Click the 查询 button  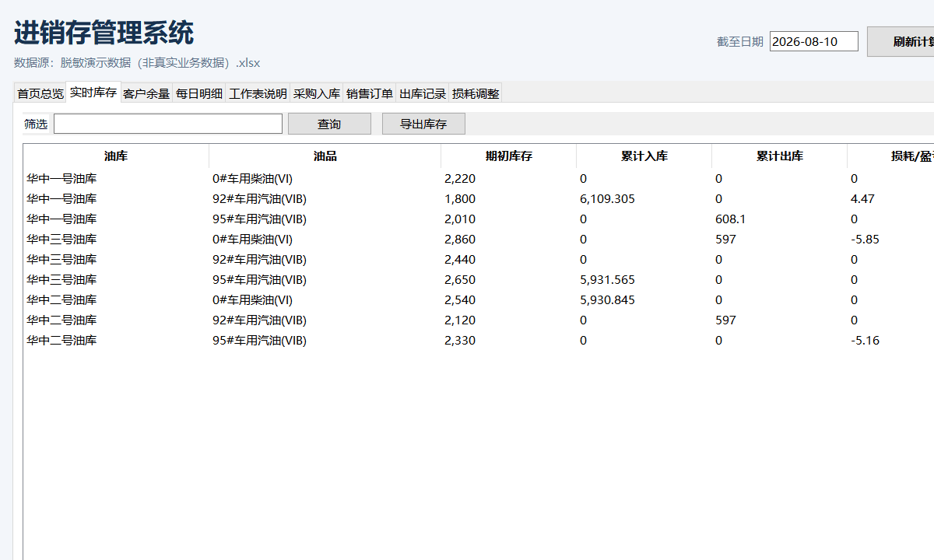coord(329,124)
